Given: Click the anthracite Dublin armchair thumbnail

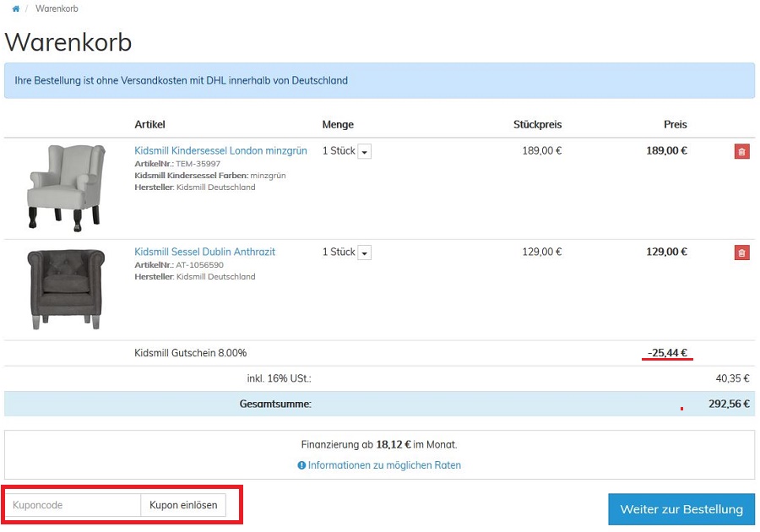Looking at the screenshot, I should tap(66, 289).
